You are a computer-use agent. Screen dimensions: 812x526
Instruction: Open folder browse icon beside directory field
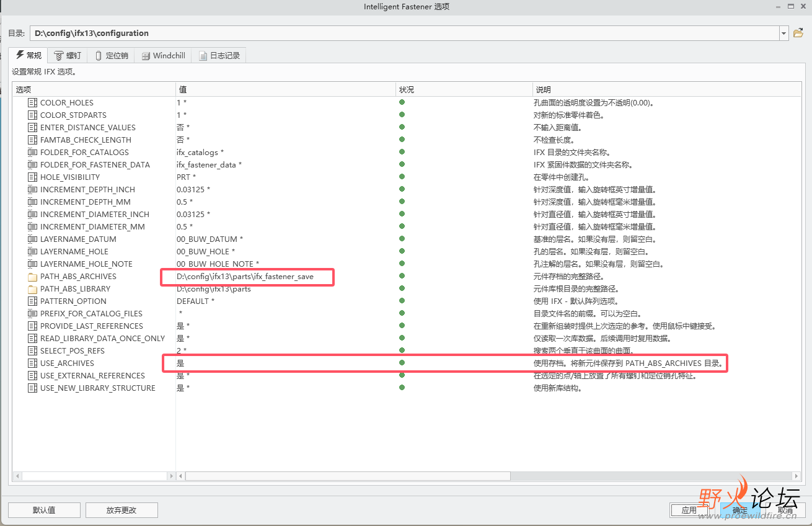[x=798, y=33]
